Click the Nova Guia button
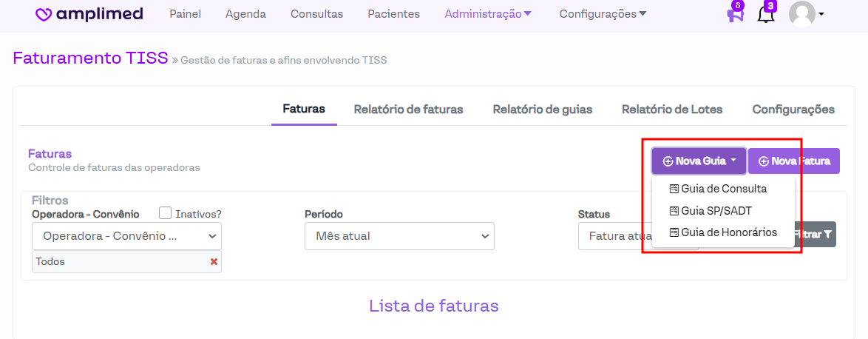Screen dimensions: 868x339 pyautogui.click(x=699, y=161)
